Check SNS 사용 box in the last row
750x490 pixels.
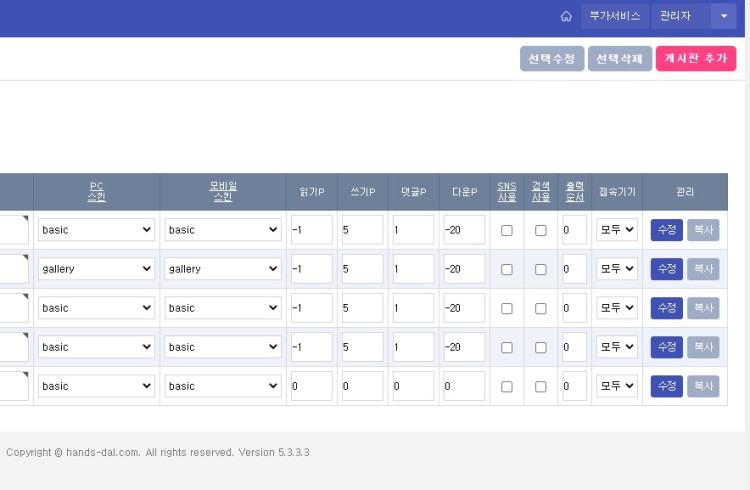(507, 386)
